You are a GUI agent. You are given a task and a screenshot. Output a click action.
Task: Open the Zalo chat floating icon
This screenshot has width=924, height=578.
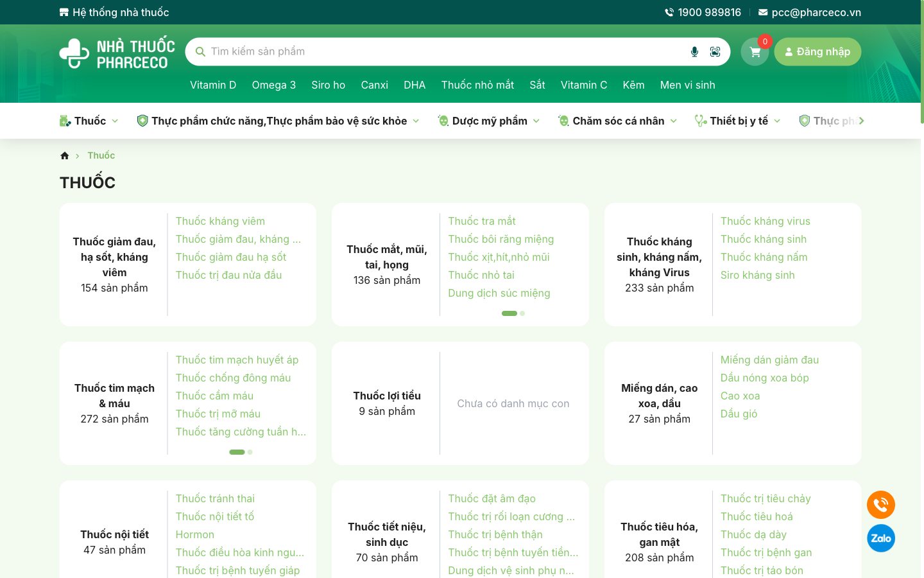click(881, 538)
